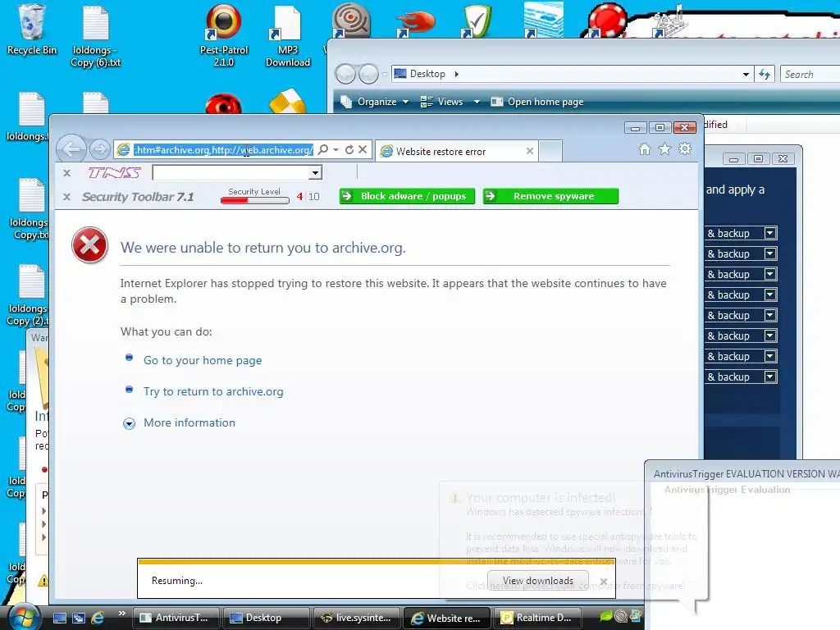
Task: Open Internet Explorer Tools gear menu
Action: [x=685, y=149]
